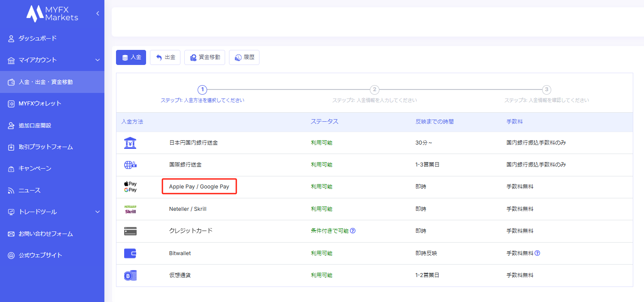The width and height of the screenshot is (644, 302).
Task: Choose 日本円国内銀行送金 deposit method
Action: coord(193,143)
